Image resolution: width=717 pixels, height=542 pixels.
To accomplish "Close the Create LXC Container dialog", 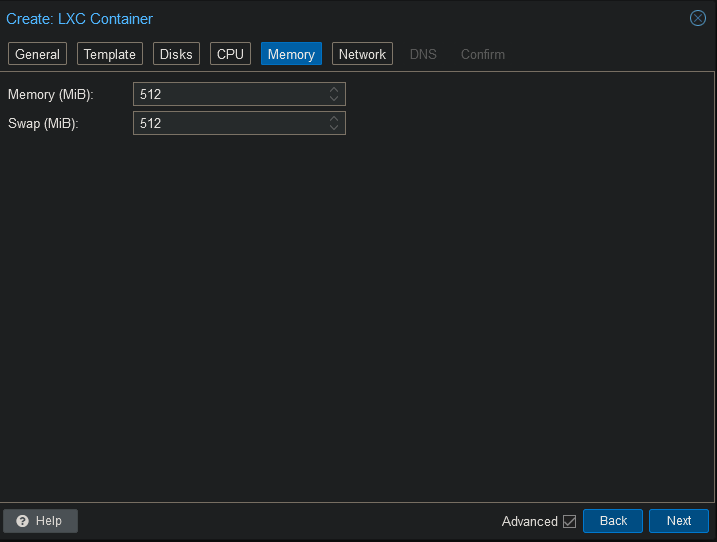I will coord(698,18).
